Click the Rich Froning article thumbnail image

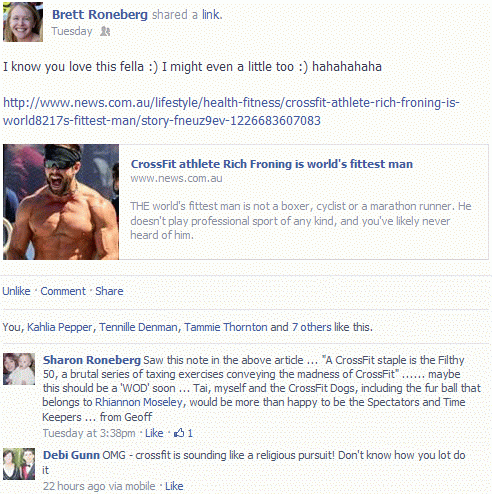click(61, 202)
